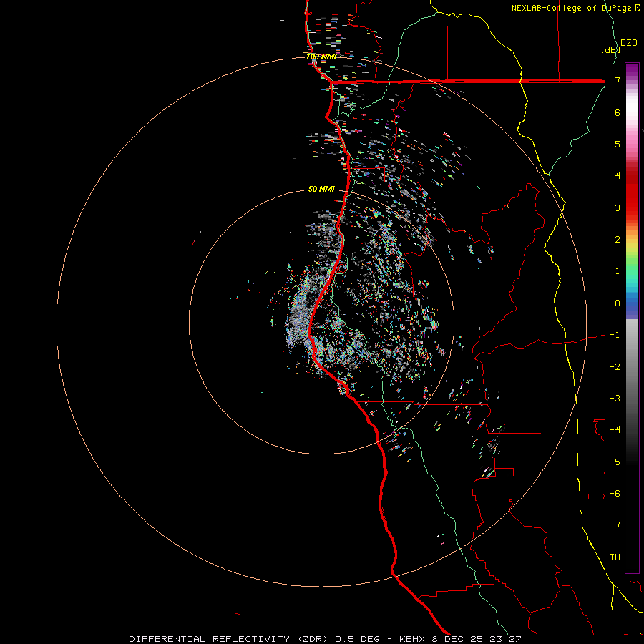
Task: Click the -5 value on the color scale
Action: coord(615,462)
